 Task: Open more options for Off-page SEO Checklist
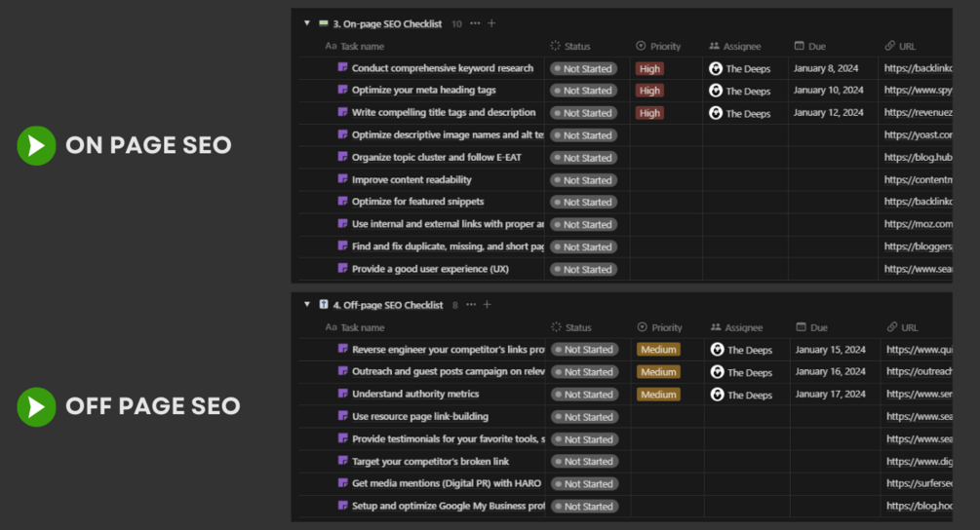point(472,305)
